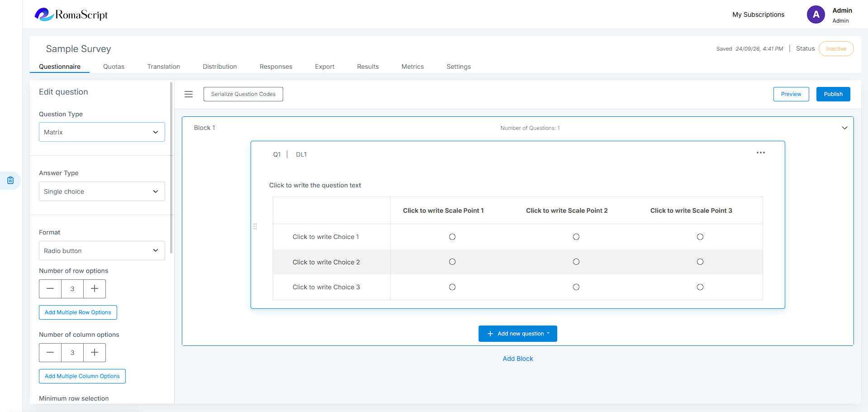Screen dimensions: 868x412
Task: Switch to the Quotas tab
Action: click(114, 67)
